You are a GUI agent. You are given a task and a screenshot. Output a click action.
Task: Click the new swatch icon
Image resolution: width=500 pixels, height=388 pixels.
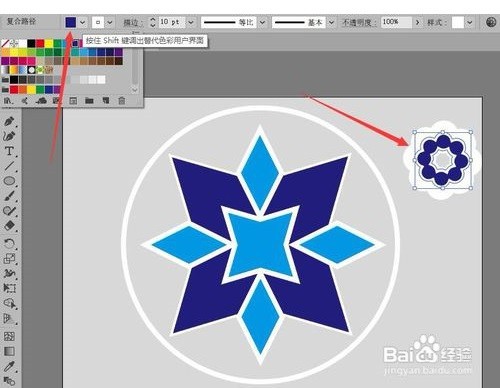(x=106, y=100)
